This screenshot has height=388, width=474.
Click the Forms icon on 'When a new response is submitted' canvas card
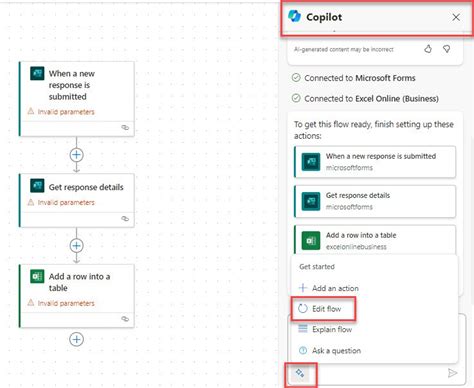point(37,73)
